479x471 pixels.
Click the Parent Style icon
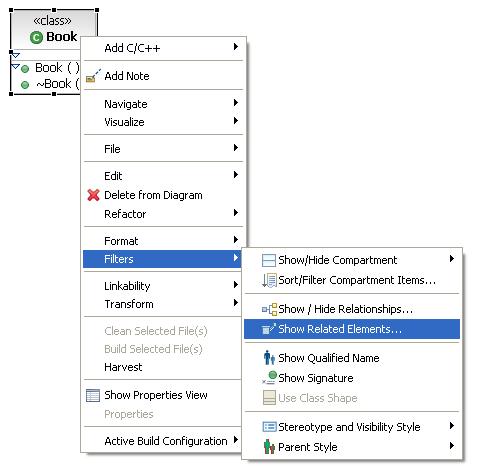269,447
